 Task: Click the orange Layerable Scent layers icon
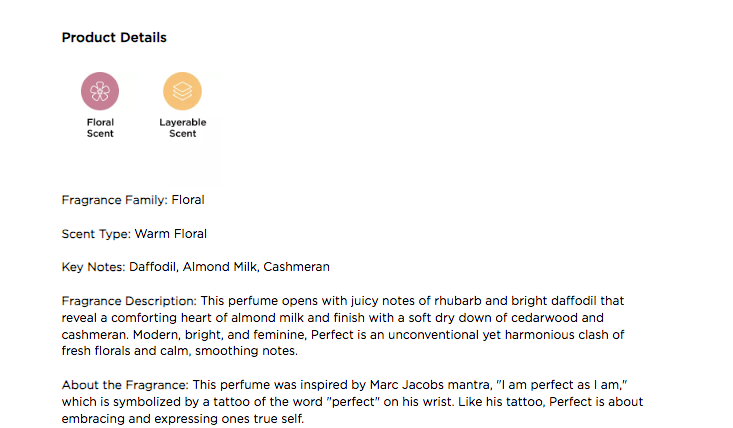182,92
